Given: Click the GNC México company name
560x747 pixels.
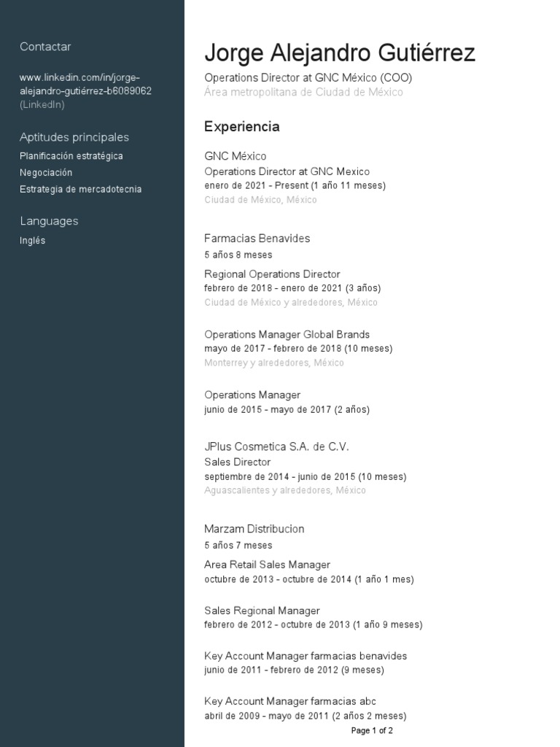Looking at the screenshot, I should point(236,156).
